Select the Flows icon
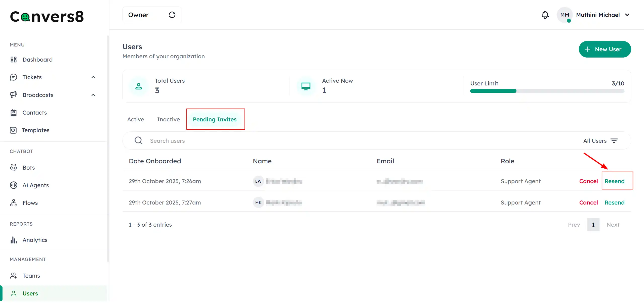The width and height of the screenshot is (644, 303). (13, 203)
